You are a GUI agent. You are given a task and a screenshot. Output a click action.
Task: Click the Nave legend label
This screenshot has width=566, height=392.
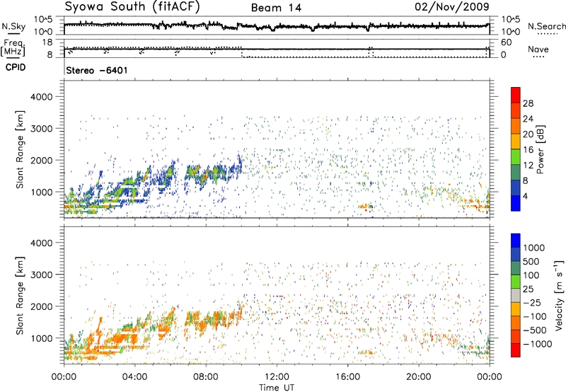[x=538, y=49]
